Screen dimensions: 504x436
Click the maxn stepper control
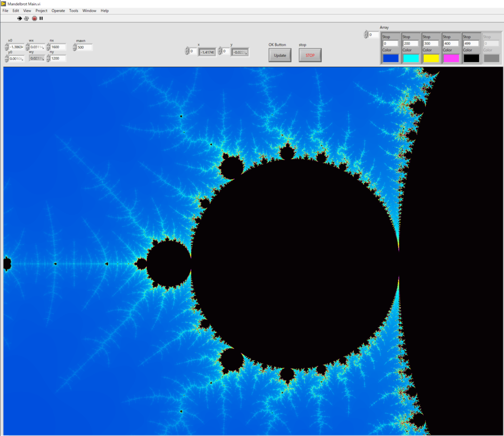pyautogui.click(x=75, y=47)
